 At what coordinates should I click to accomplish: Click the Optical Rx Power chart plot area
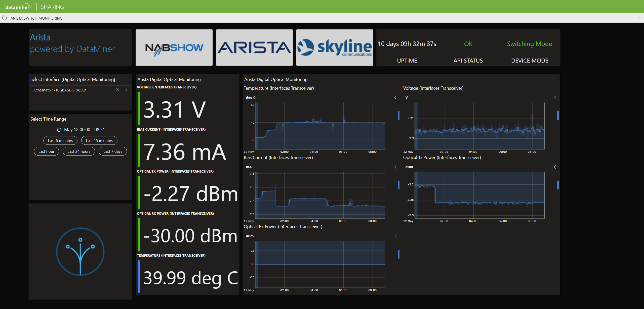[320, 264]
